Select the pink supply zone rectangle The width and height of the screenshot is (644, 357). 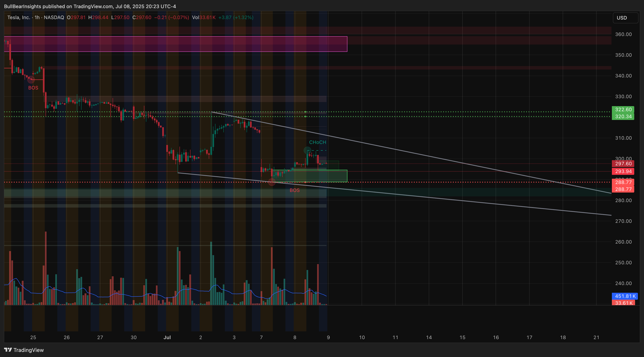click(x=175, y=44)
